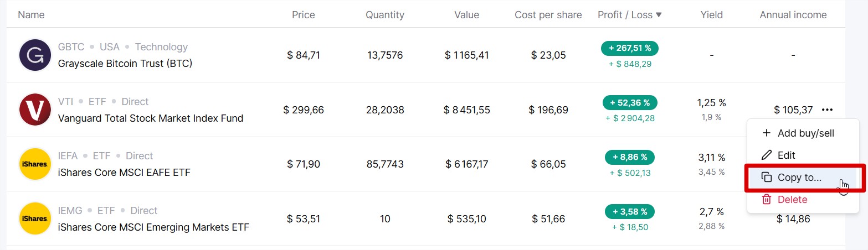The height and width of the screenshot is (250, 868).
Task: Click the pencil icon beside Edit
Action: [767, 155]
